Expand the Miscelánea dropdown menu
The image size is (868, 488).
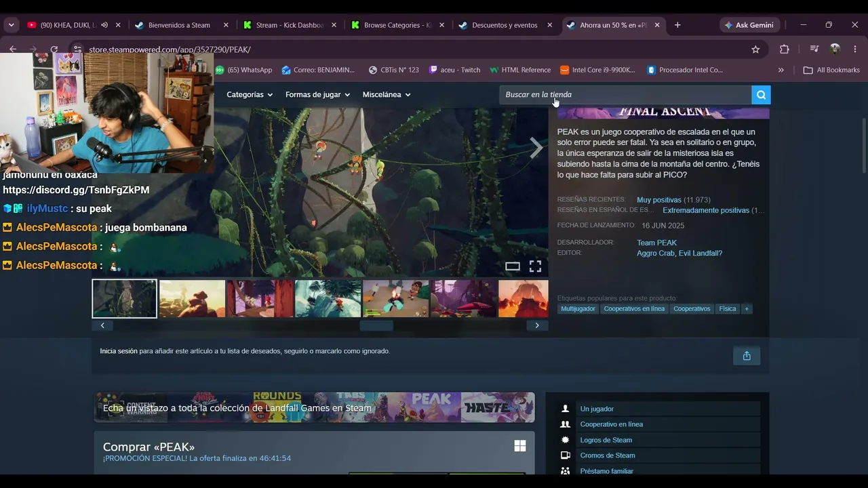(387, 95)
